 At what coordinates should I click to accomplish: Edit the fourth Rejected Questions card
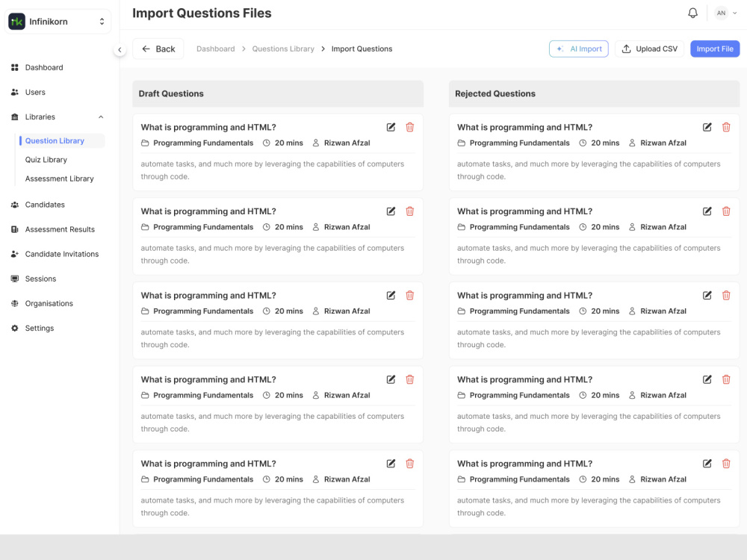[x=707, y=379]
